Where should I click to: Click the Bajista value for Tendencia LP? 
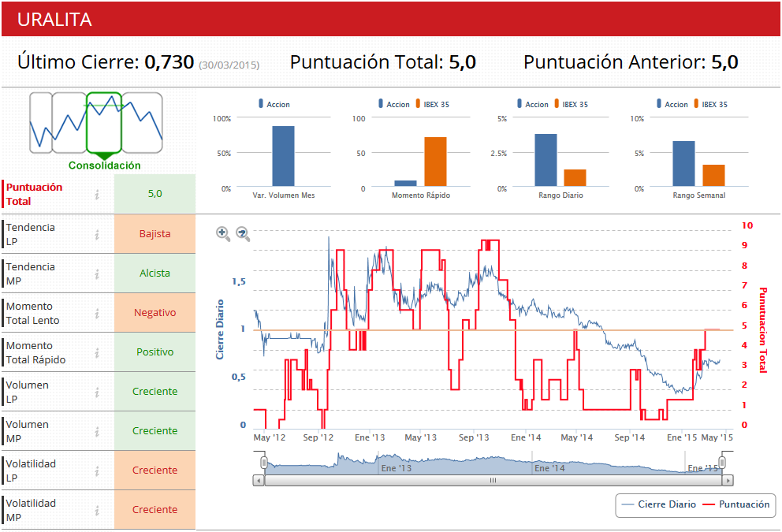point(155,234)
